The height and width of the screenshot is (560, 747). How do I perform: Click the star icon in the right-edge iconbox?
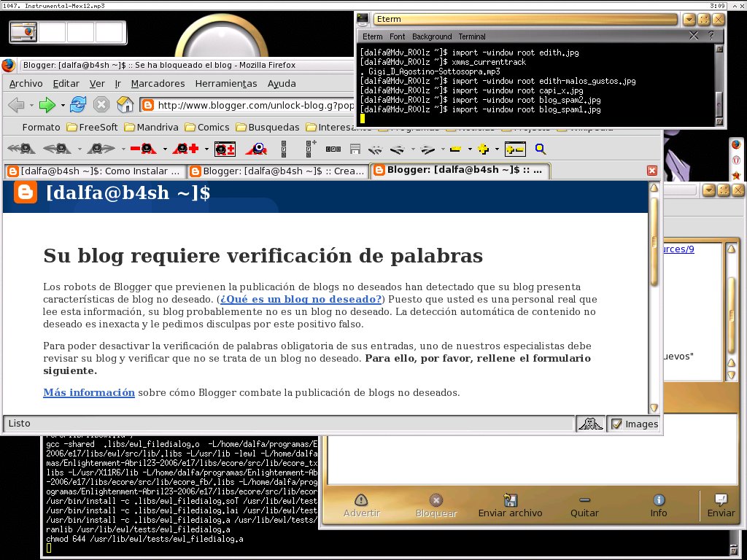tap(736, 176)
